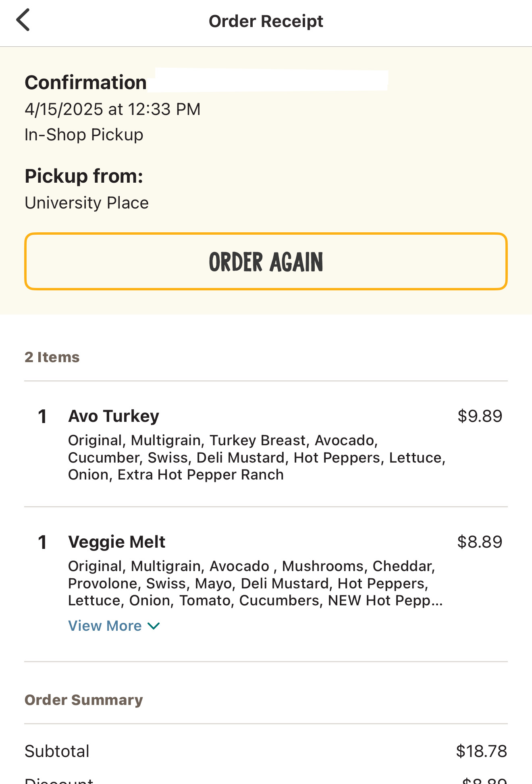Click the chevron beside View More
Viewport: 532px width, 784px height.
click(154, 626)
